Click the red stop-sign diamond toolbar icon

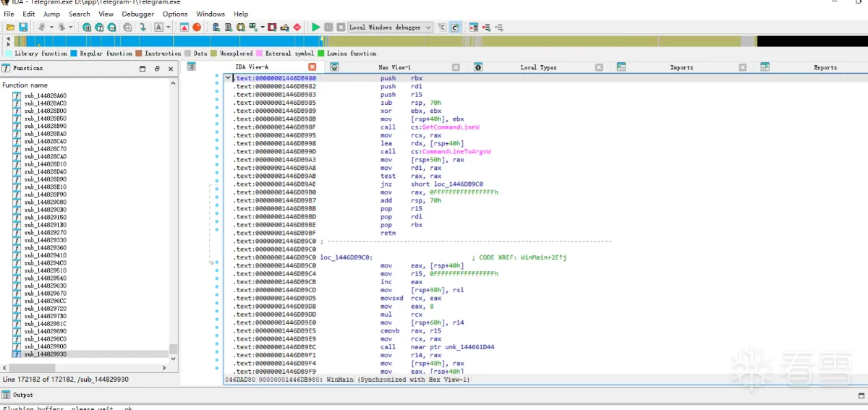point(297,27)
